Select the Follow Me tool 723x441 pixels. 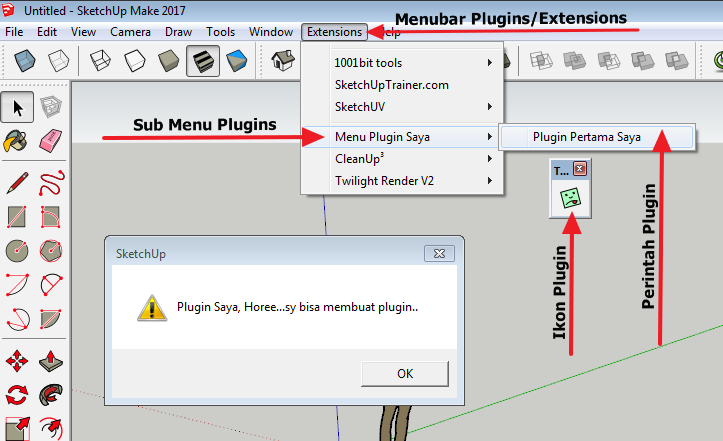point(51,395)
